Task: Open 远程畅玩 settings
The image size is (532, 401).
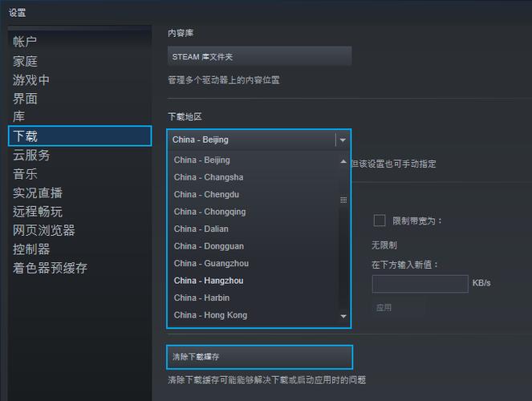Action: click(x=38, y=212)
